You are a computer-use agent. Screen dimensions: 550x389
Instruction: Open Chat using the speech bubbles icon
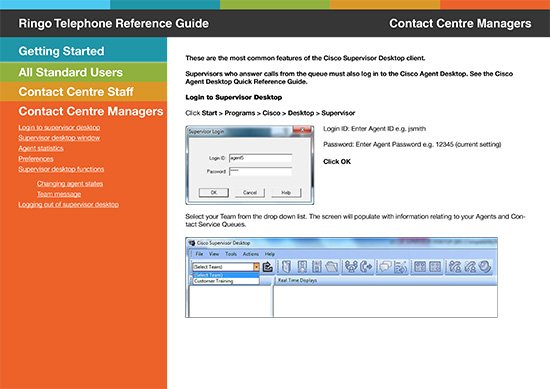pos(385,267)
